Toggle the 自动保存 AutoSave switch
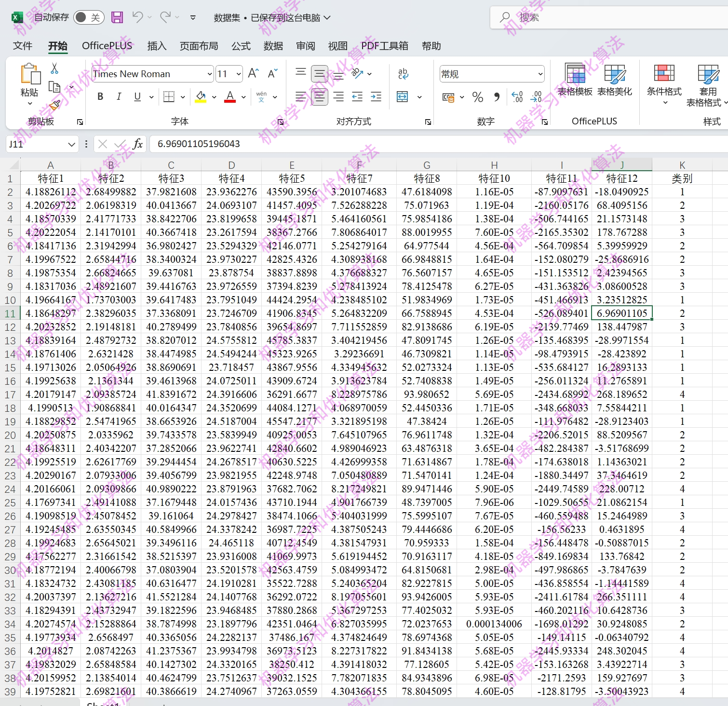 (89, 17)
